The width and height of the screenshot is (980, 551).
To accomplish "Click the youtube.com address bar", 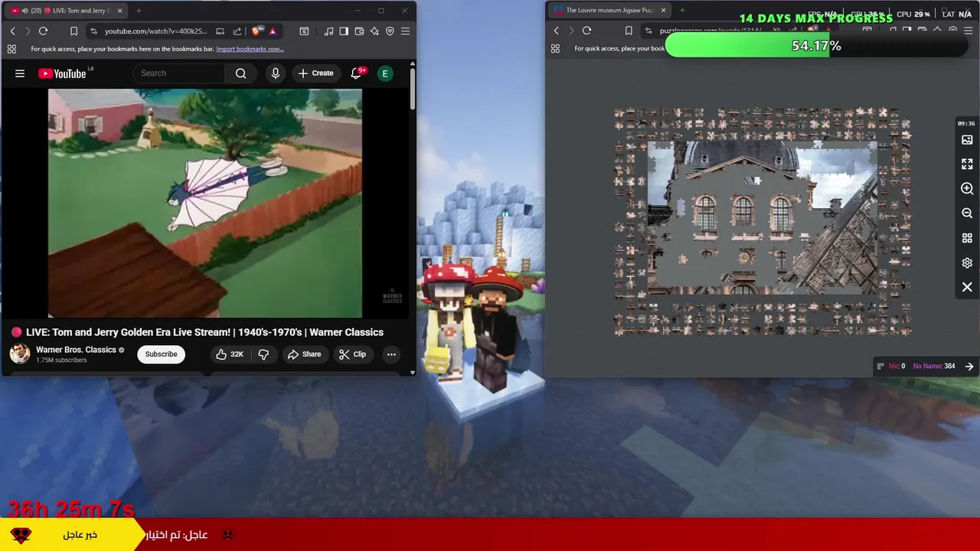I will point(157,31).
